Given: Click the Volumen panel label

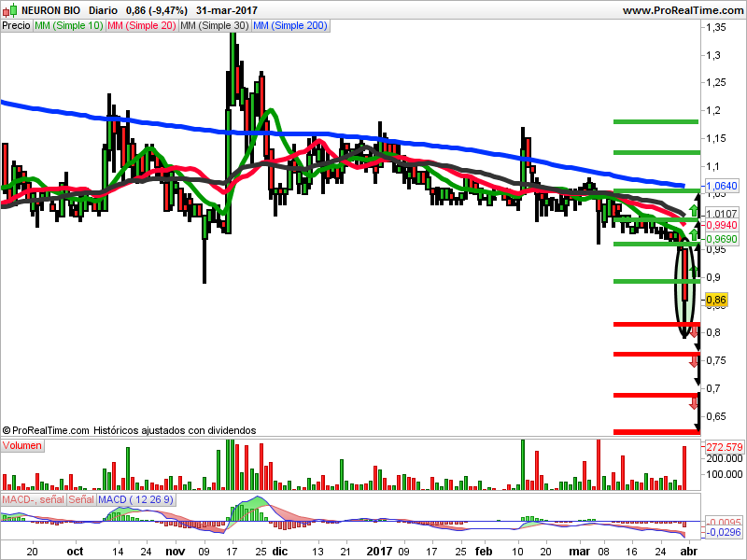Looking at the screenshot, I should (21, 446).
